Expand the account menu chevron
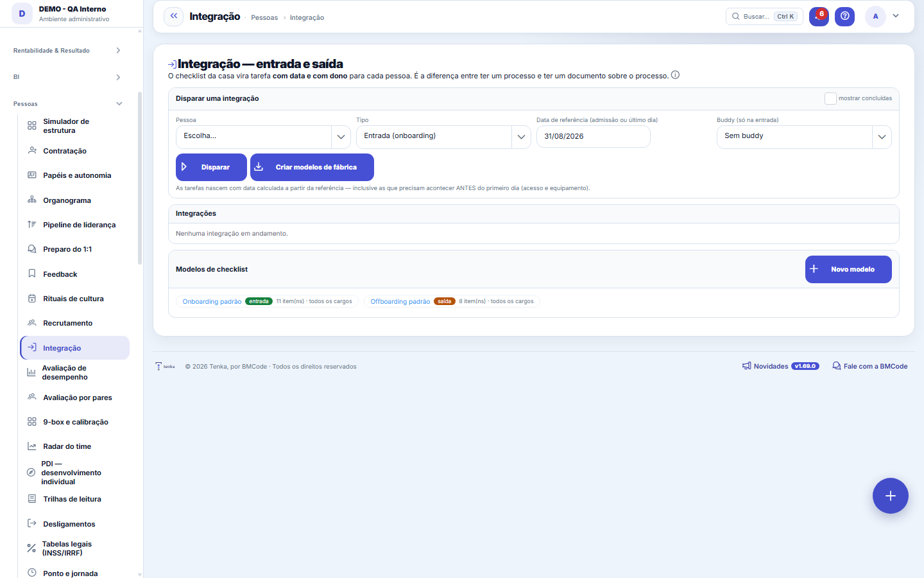The width and height of the screenshot is (924, 578). (896, 16)
